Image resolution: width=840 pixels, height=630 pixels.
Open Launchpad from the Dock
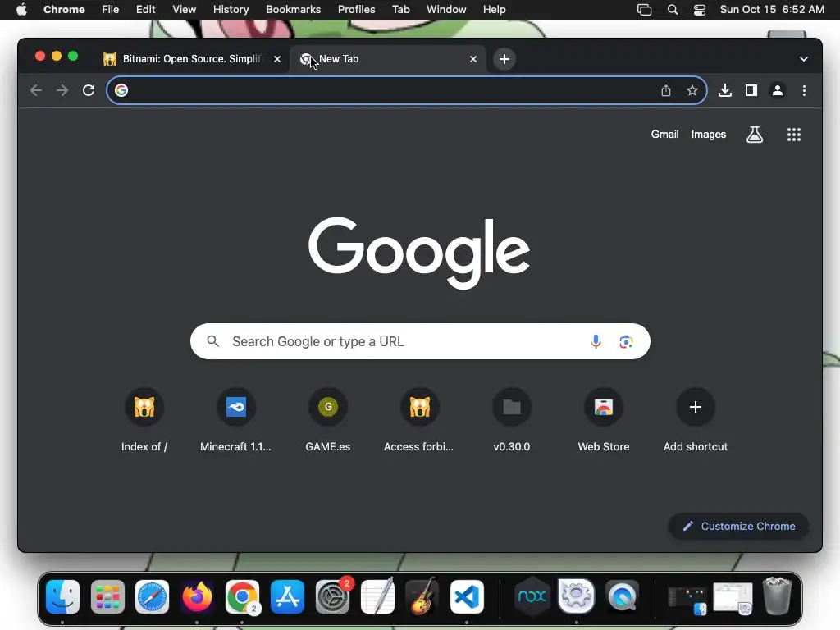[107, 597]
